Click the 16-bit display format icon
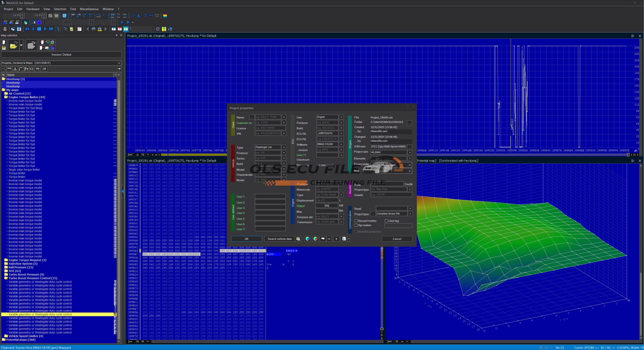The height and width of the screenshot is (350, 644). [78, 16]
